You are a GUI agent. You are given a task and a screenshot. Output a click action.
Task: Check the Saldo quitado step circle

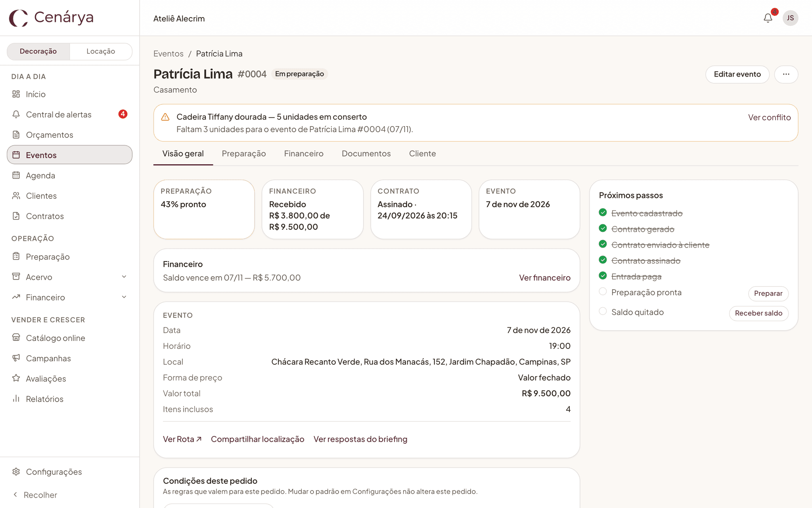pyautogui.click(x=603, y=312)
